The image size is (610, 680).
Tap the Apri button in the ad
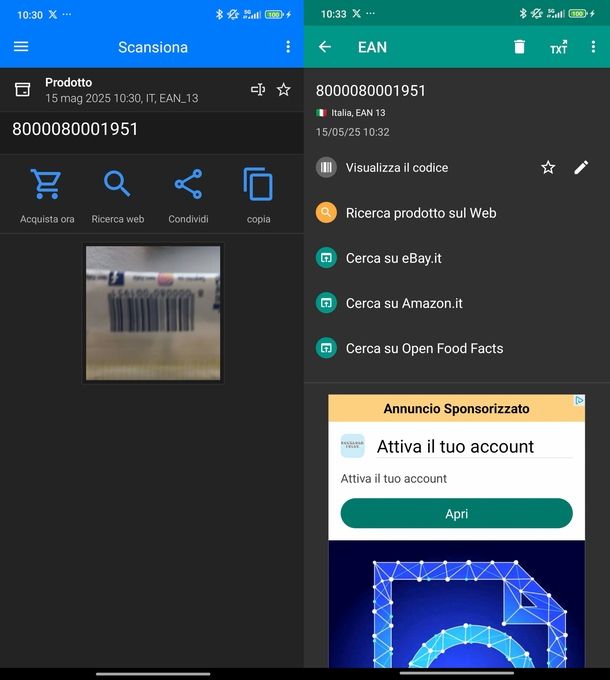[x=457, y=513]
